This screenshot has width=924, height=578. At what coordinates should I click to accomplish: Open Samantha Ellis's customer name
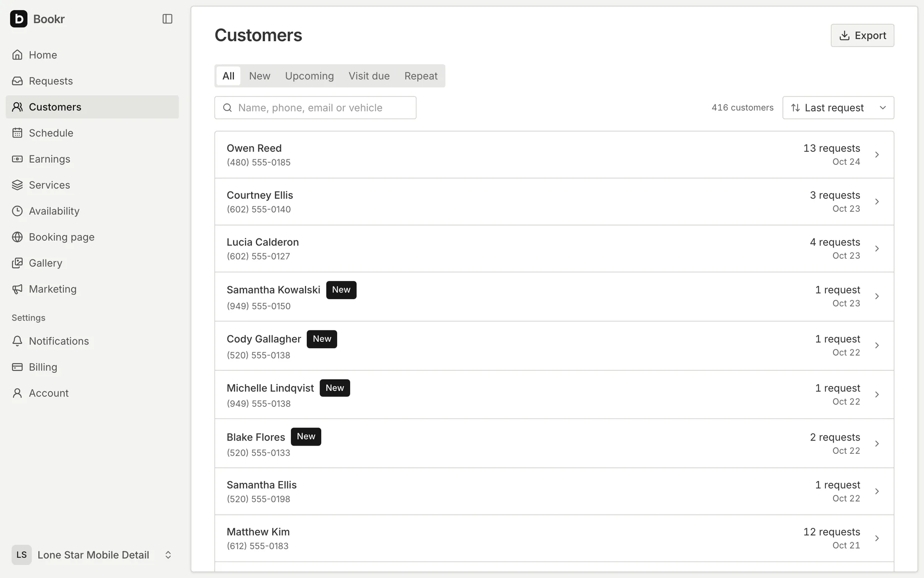pos(262,485)
